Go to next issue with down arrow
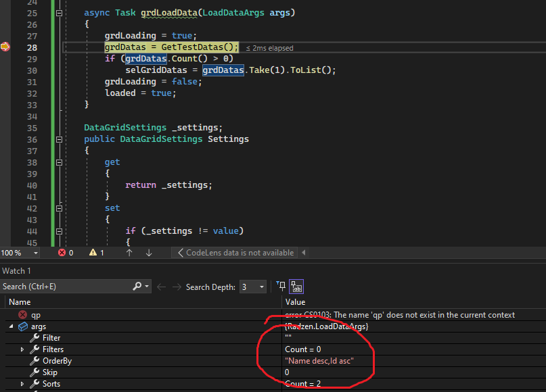Image resolution: width=546 pixels, height=392 pixels. click(149, 253)
